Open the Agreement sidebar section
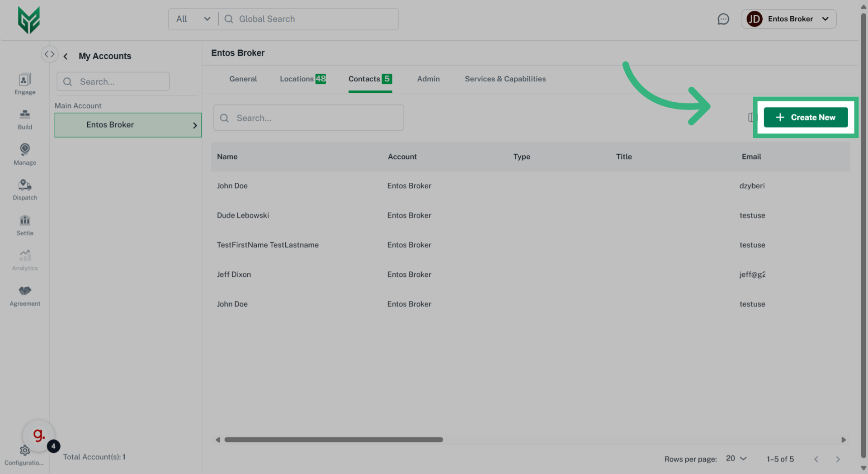868x474 pixels. (x=25, y=296)
